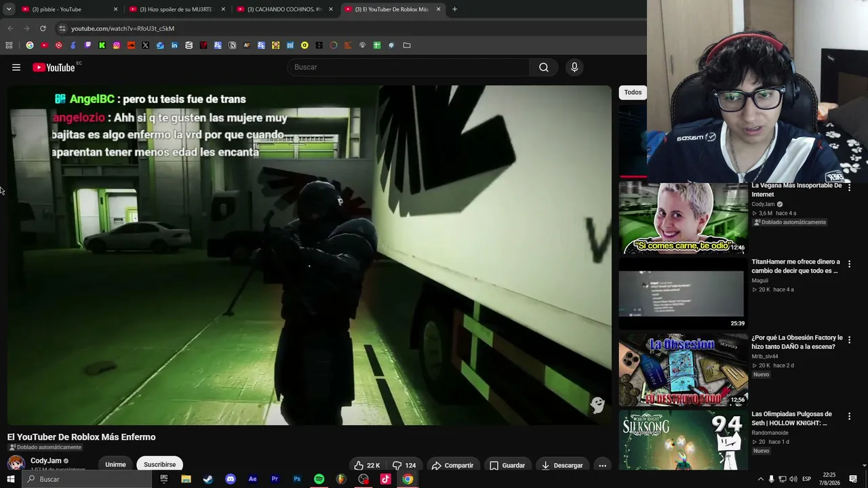Viewport: 868px width, 488px height.
Task: Expand the bookmarks folder in the bar
Action: pyautogui.click(x=407, y=45)
